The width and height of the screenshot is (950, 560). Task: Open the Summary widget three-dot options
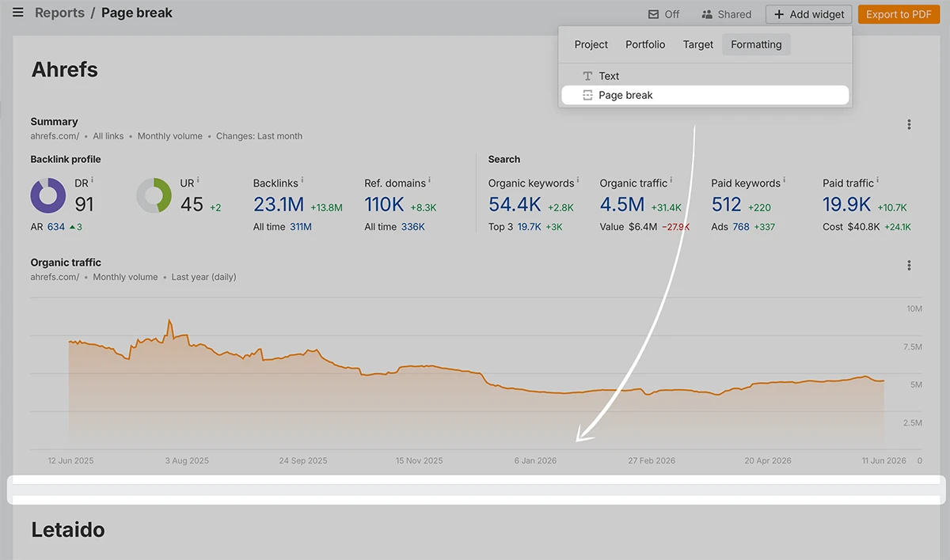tap(909, 124)
